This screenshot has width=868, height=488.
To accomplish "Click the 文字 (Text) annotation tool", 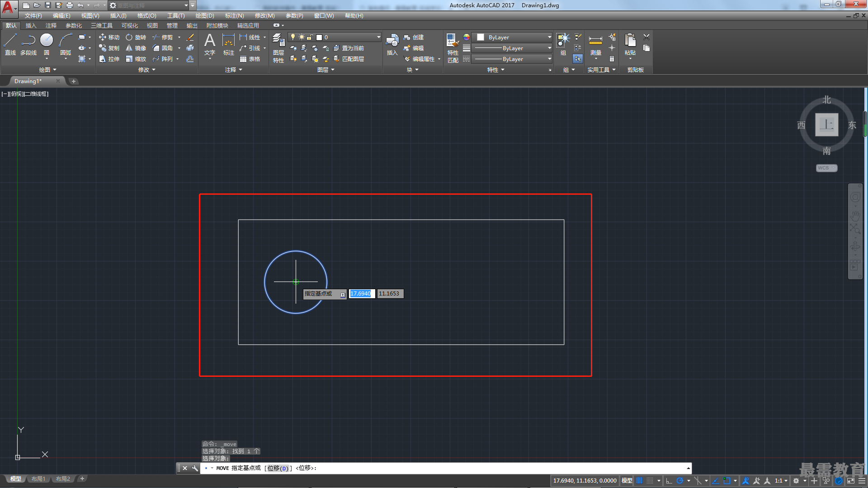I will [x=210, y=45].
